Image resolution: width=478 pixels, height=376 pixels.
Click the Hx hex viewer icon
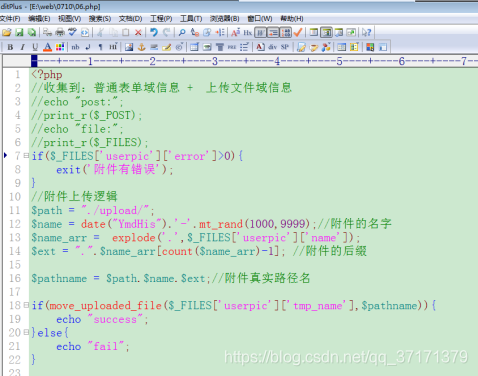click(248, 32)
